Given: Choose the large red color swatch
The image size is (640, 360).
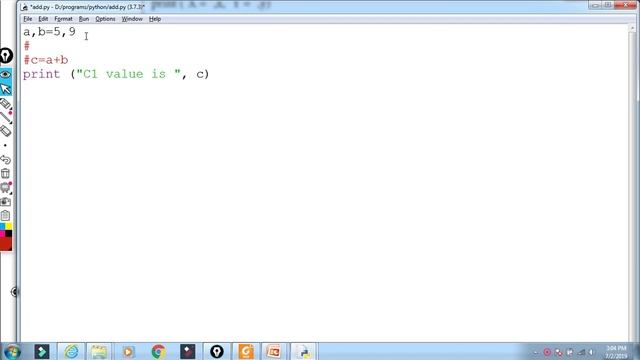Looking at the screenshot, I should [x=6, y=244].
